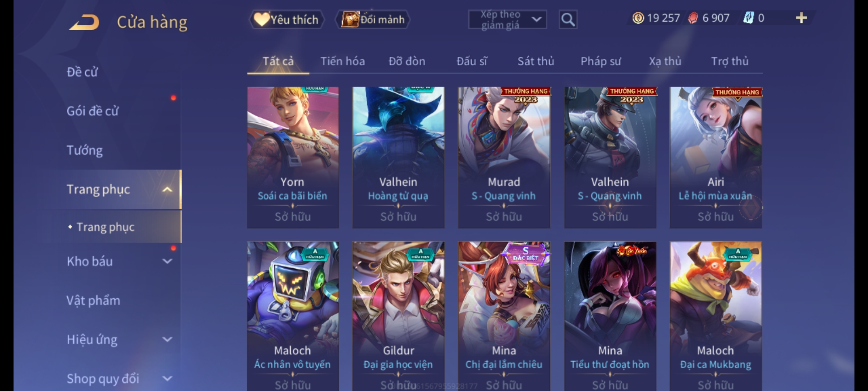Switch to the Pháp sư tab
Viewport: 868px width, 391px height.
click(600, 61)
